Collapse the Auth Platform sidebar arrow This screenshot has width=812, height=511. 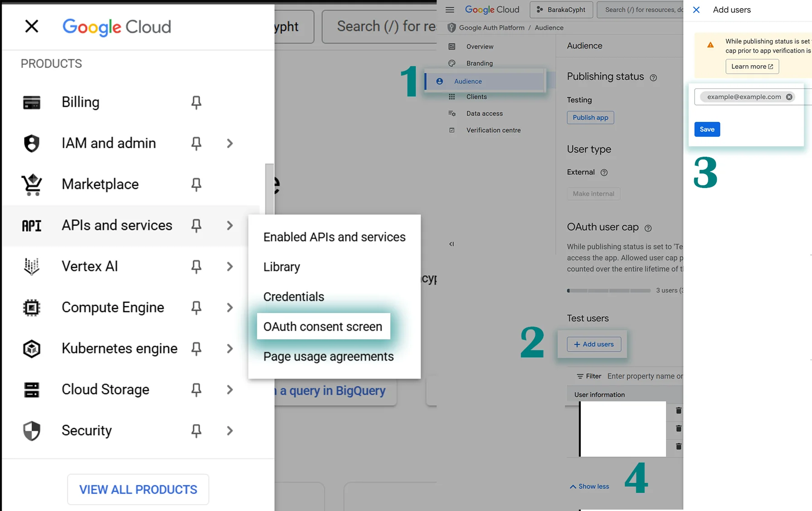click(452, 244)
